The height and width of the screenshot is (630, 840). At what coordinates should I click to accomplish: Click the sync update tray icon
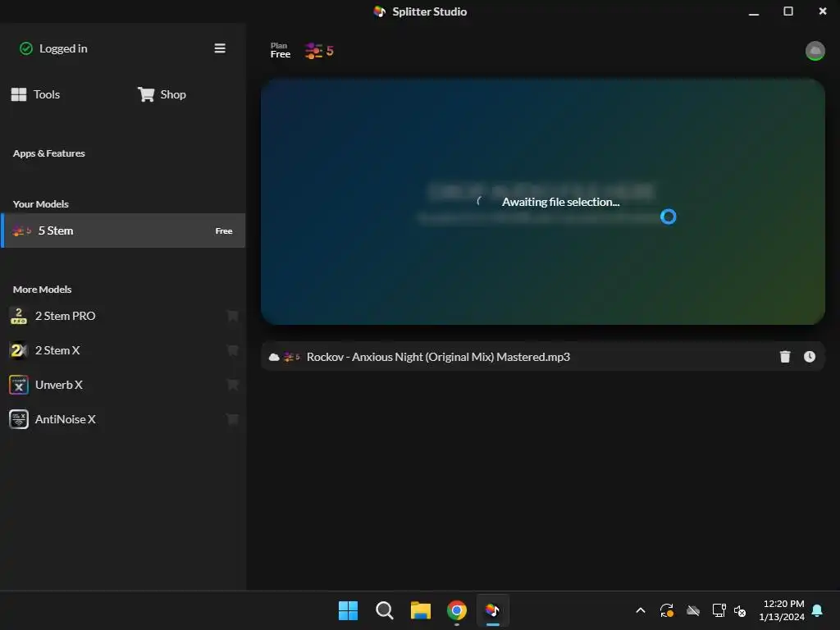[666, 610]
